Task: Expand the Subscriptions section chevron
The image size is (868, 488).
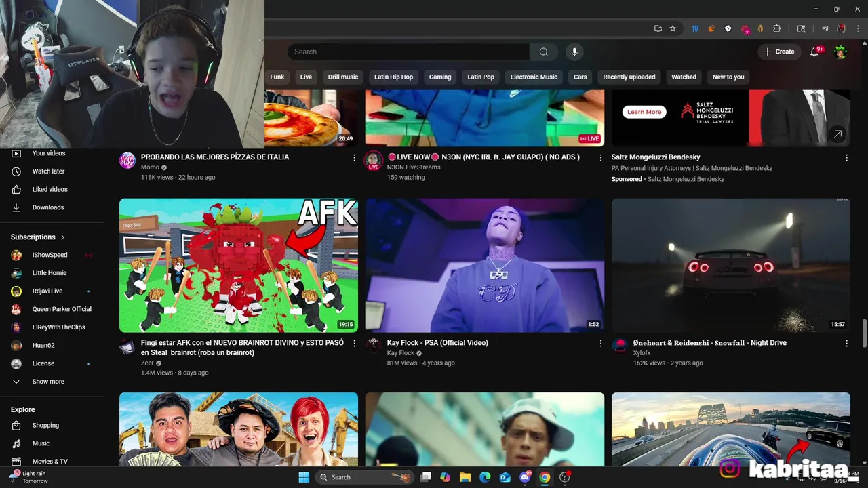Action: 63,237
